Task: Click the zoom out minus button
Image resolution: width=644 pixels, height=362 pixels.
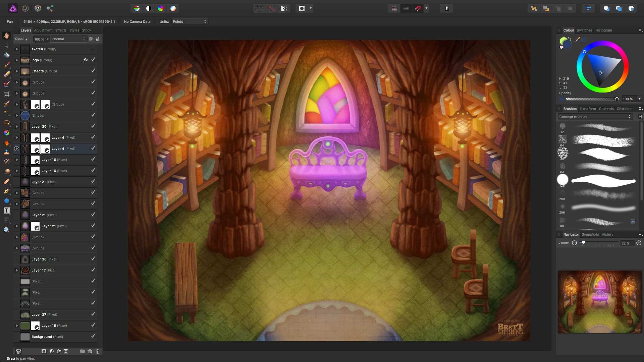Action: click(574, 243)
